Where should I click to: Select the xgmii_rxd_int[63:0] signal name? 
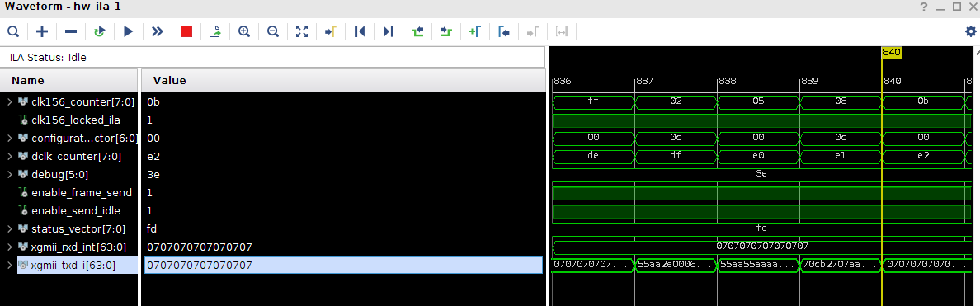tap(78, 247)
